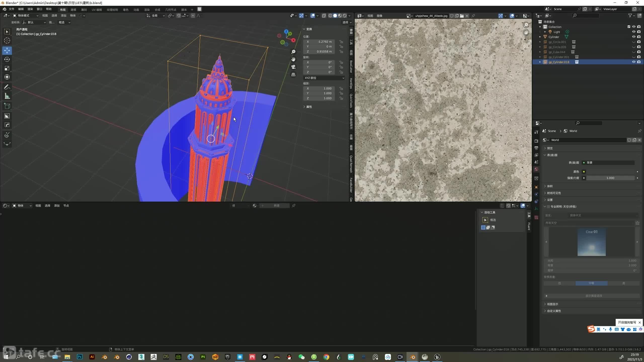Open the Output properties tab icon
Image resolution: width=644 pixels, height=362 pixels.
536,148
